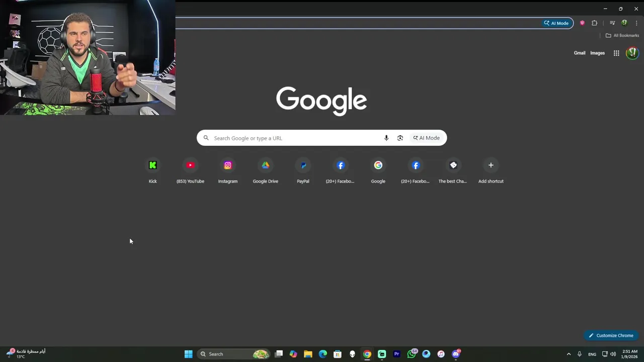Open Discord from the taskbar

[x=456, y=354]
